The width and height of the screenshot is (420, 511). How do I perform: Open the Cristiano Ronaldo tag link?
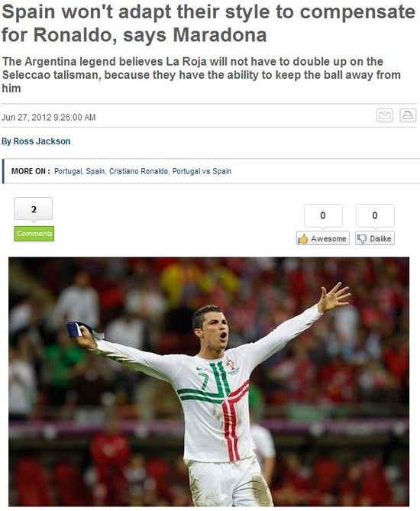pyautogui.click(x=138, y=171)
